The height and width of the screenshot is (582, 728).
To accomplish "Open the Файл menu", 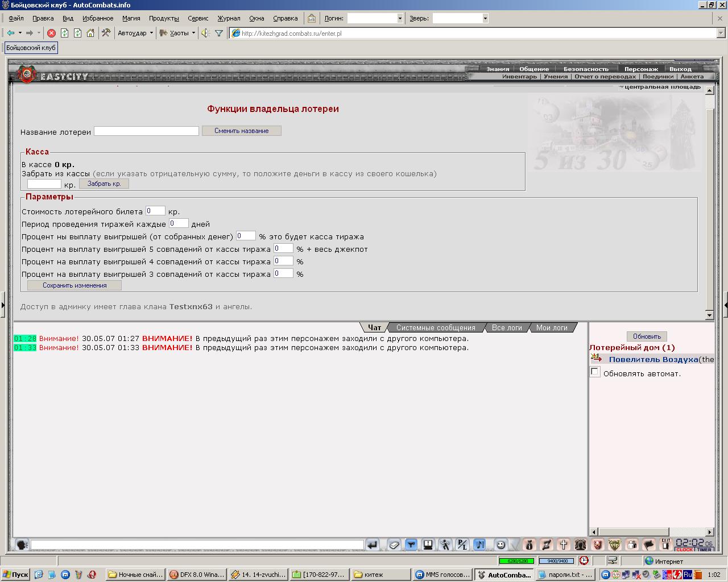I will pyautogui.click(x=16, y=18).
